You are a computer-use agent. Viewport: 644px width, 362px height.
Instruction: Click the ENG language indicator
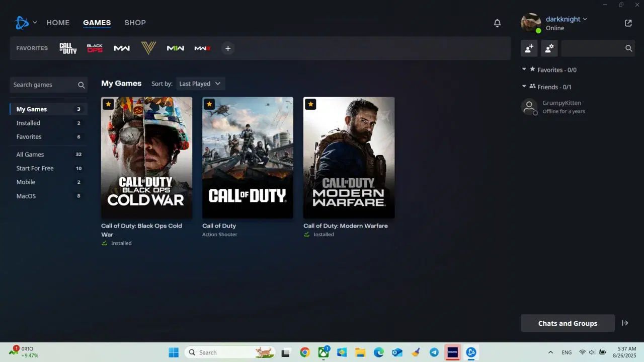(567, 352)
